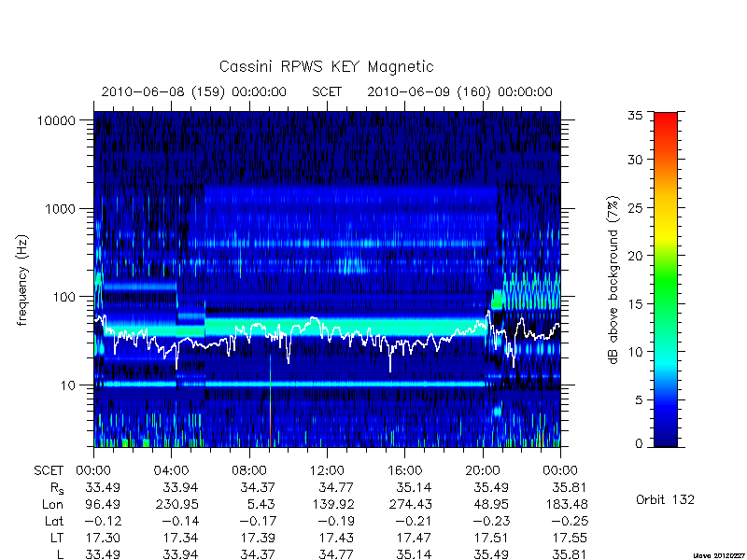The width and height of the screenshot is (747, 560).
Task: Select the Rs row value 35.81
Action: pyautogui.click(x=569, y=487)
